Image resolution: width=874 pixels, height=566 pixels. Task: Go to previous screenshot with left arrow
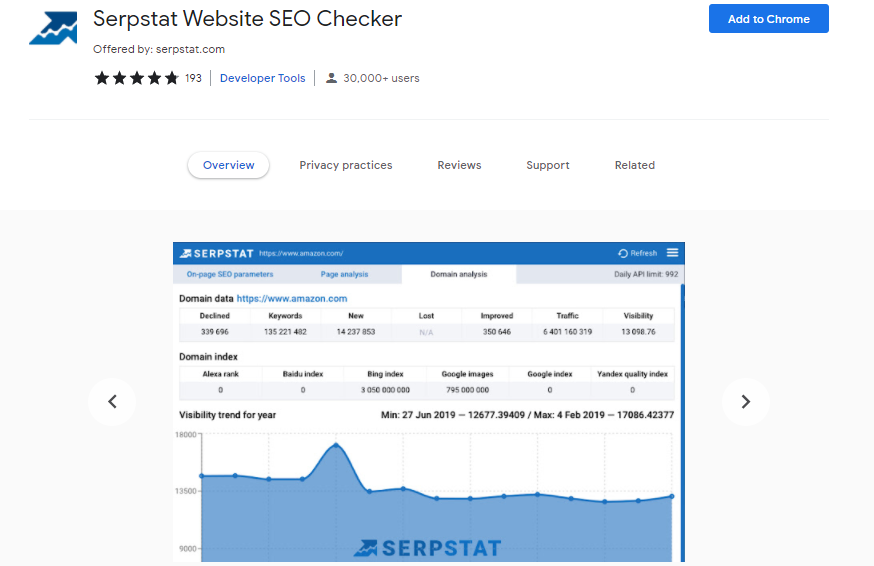click(x=112, y=402)
